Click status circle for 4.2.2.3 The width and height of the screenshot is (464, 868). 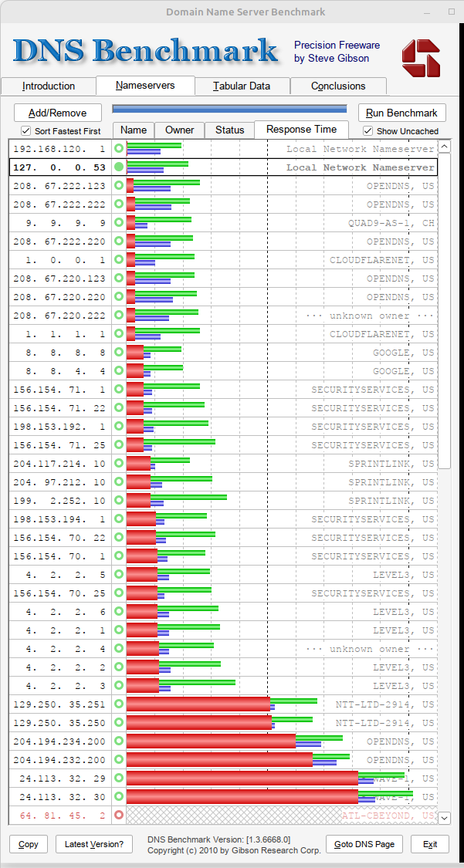coord(118,686)
